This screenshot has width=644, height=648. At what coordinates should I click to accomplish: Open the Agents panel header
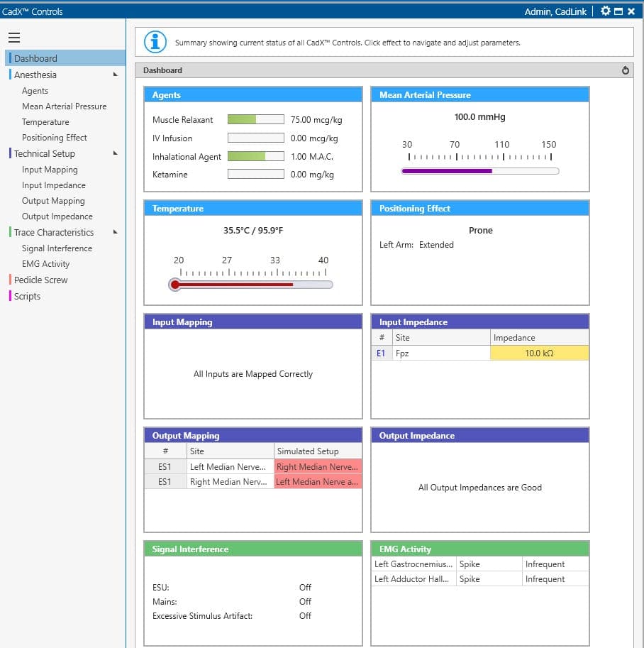pos(253,95)
